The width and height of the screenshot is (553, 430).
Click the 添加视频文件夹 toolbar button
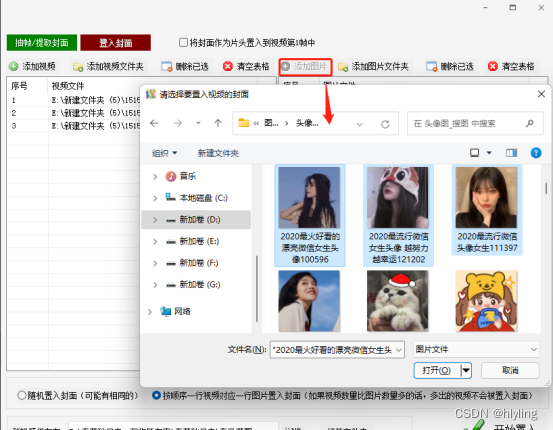pyautogui.click(x=108, y=66)
